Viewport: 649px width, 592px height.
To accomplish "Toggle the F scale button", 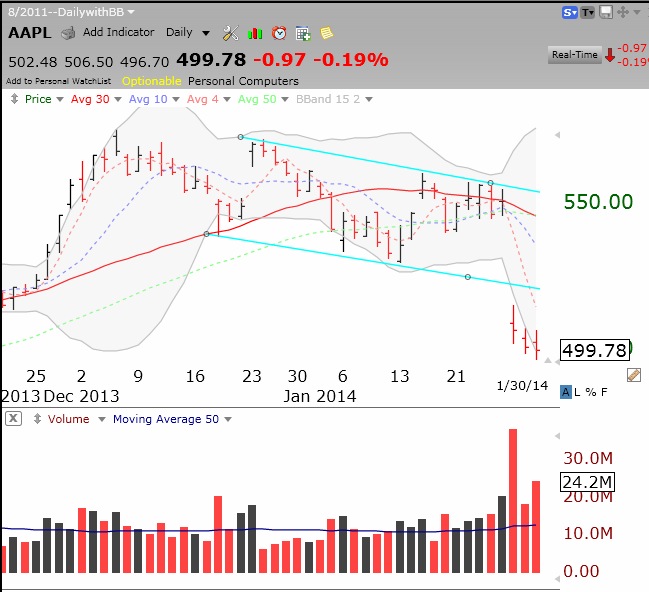I will click(x=604, y=392).
